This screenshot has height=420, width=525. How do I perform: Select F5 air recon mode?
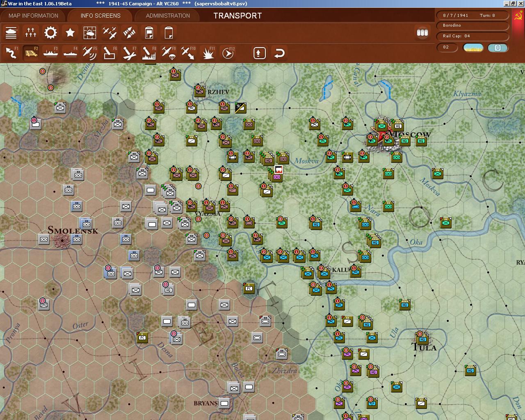[x=90, y=53]
